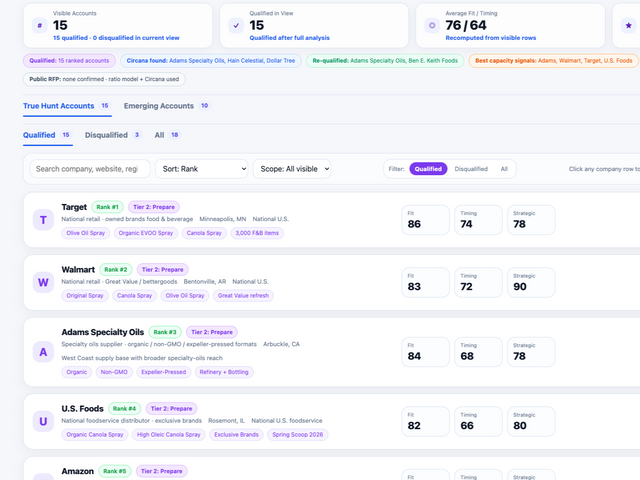Click the Spring Scoop 2026 tag
This screenshot has width=640, height=480.
[x=298, y=435]
